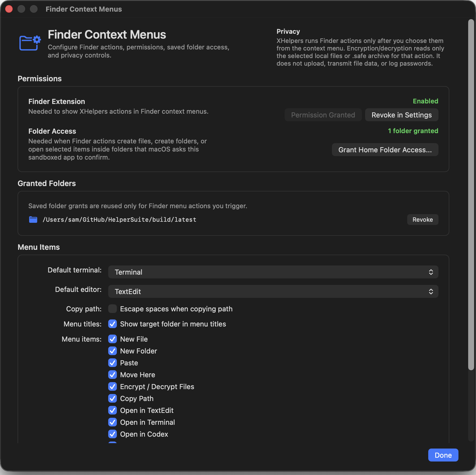Screen dimensions: 476x475
Task: Click the Finder Extension heading
Action: [x=57, y=101]
